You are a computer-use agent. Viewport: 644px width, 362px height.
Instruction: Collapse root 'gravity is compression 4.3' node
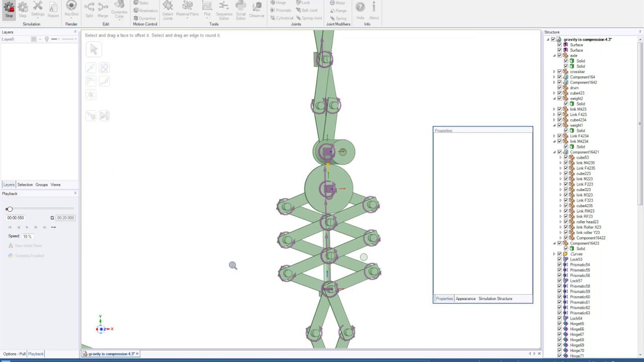click(548, 40)
